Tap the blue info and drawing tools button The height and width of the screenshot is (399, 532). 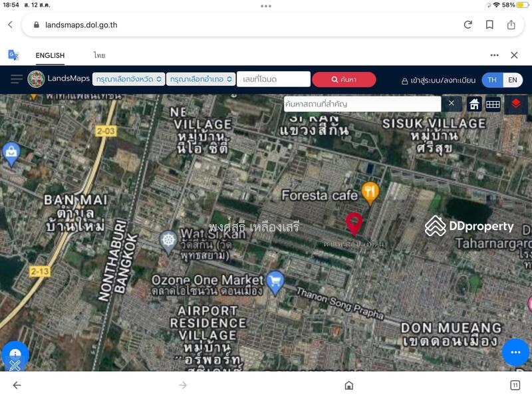[x=15, y=356]
